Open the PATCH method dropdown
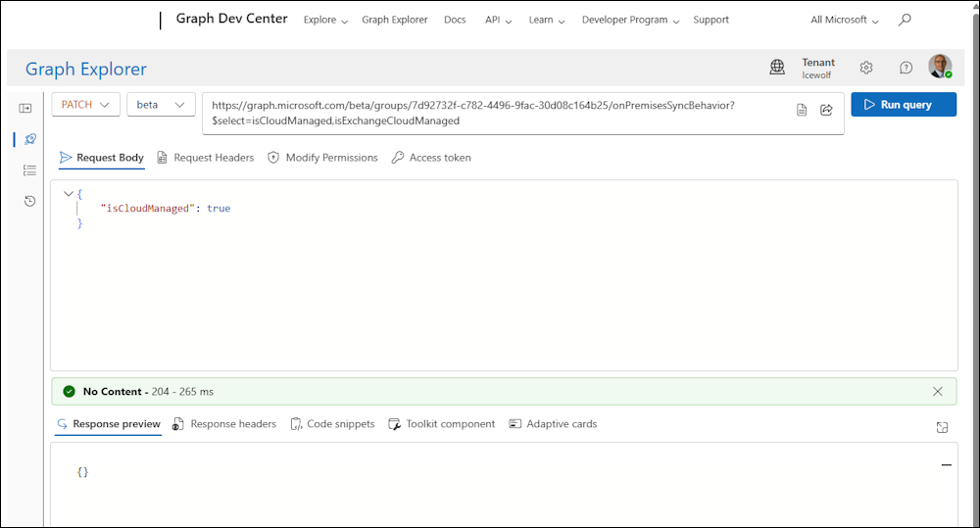Image resolution: width=980 pixels, height=528 pixels. (84, 105)
